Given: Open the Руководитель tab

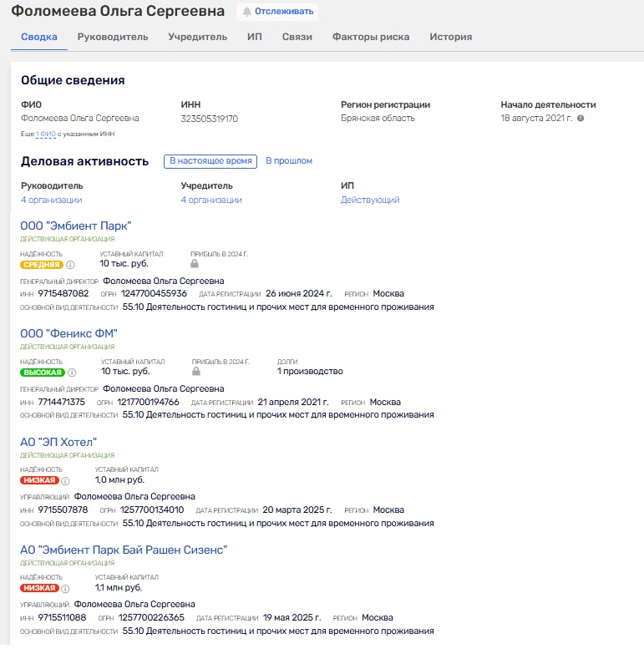Looking at the screenshot, I should pos(113,37).
